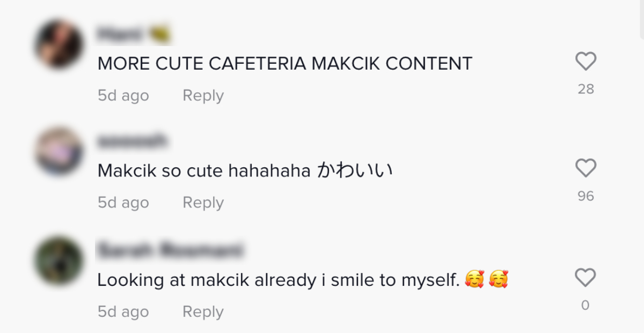Reply to 'Looking at makcik already' comment
Viewport: 644px width, 333px height.
point(203,312)
